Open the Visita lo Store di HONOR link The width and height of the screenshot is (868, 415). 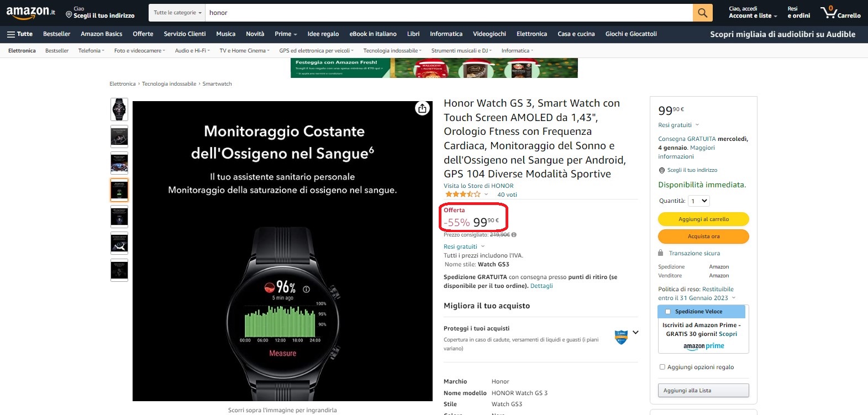coord(478,186)
